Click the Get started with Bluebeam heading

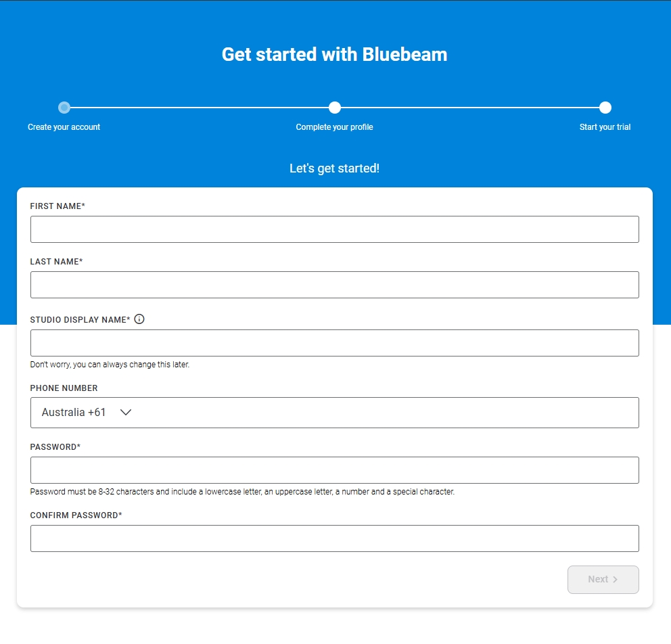tap(334, 54)
